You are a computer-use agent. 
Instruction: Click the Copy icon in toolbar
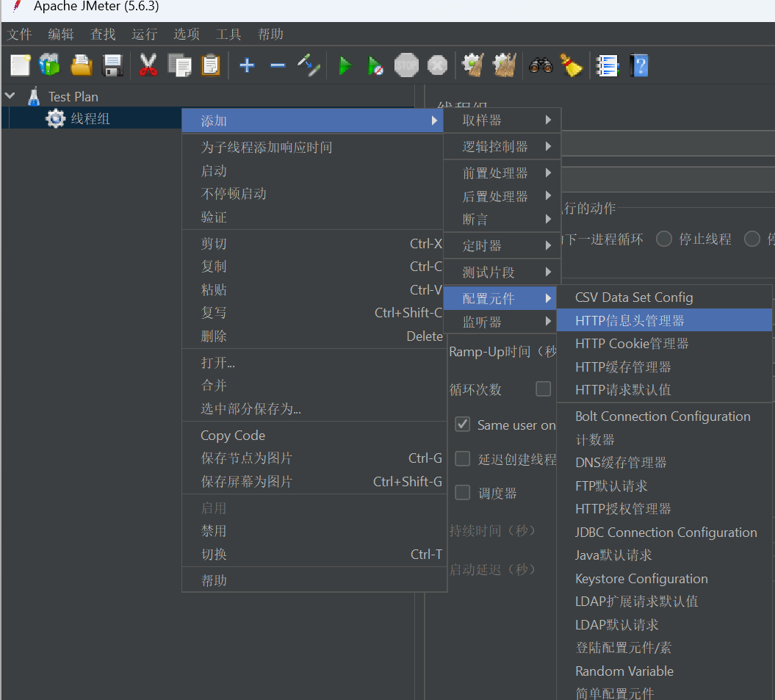click(179, 65)
